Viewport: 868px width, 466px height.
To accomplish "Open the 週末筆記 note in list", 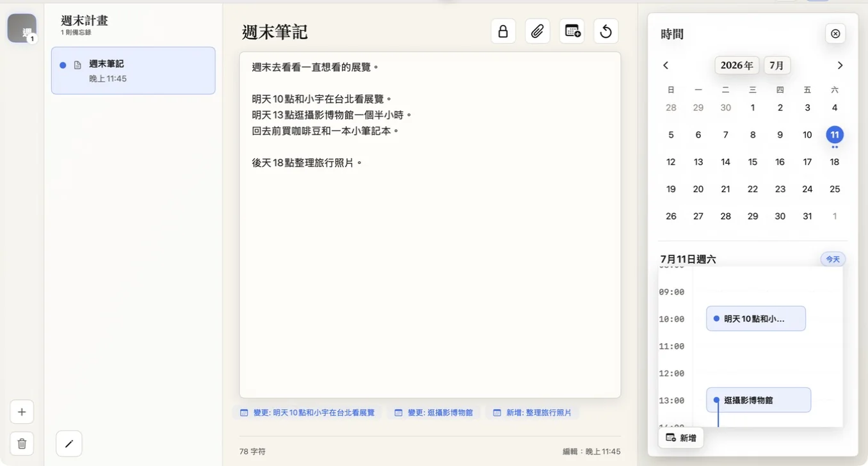I will (133, 70).
